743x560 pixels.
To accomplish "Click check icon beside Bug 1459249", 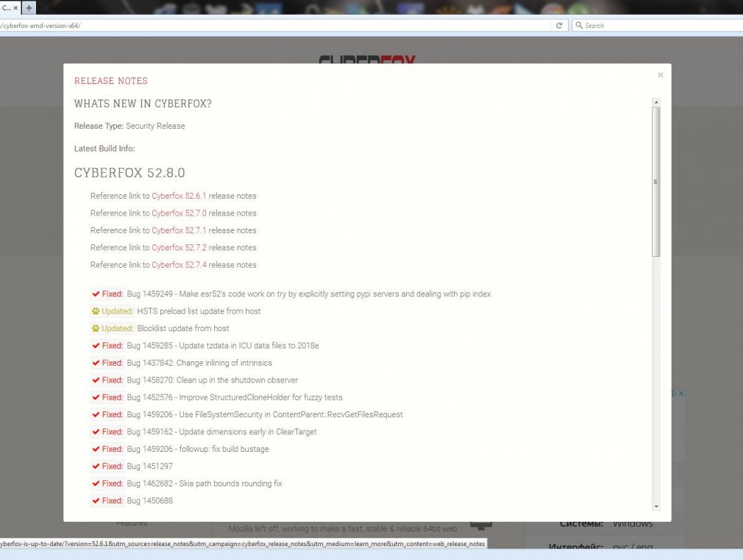I will 96,294.
